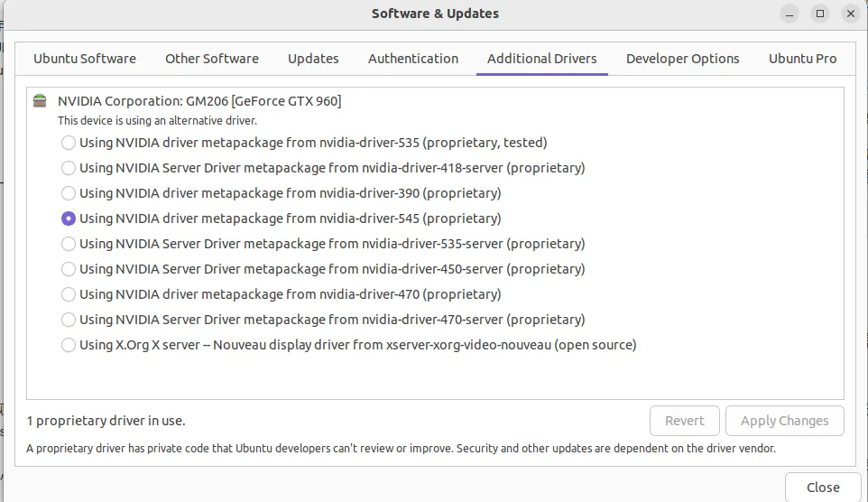
Task: Click the '1 proprietary driver in use.' status text
Action: [x=106, y=421]
